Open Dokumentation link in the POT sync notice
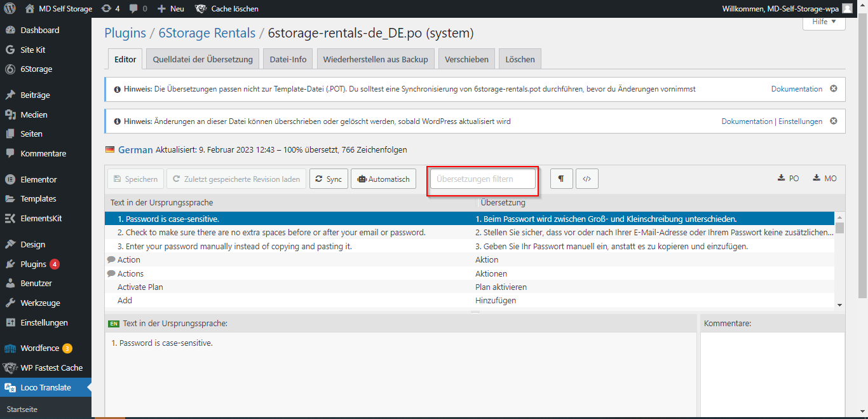Viewport: 868px width, 419px height. (797, 89)
